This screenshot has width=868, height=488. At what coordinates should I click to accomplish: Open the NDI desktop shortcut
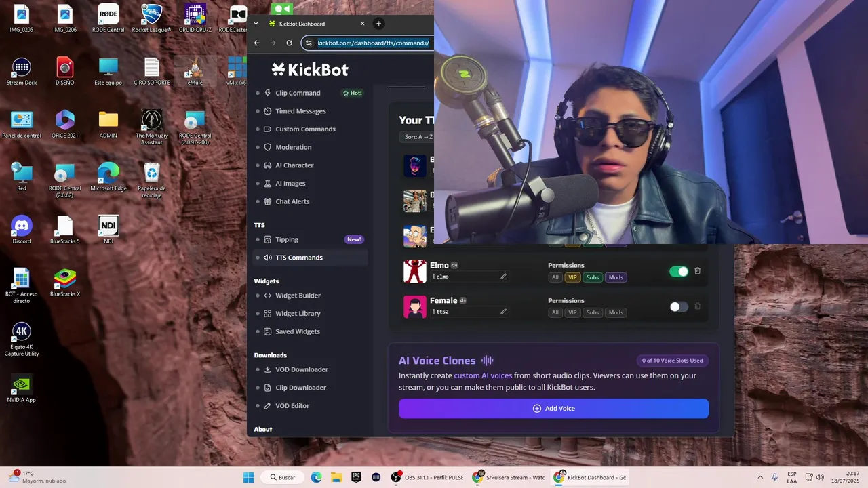108,230
